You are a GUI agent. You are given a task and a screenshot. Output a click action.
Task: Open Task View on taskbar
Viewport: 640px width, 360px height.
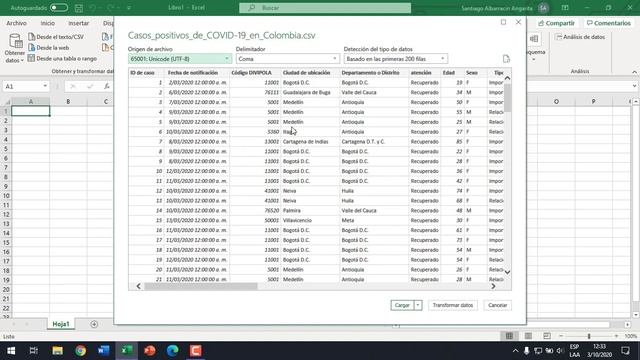[34, 351]
